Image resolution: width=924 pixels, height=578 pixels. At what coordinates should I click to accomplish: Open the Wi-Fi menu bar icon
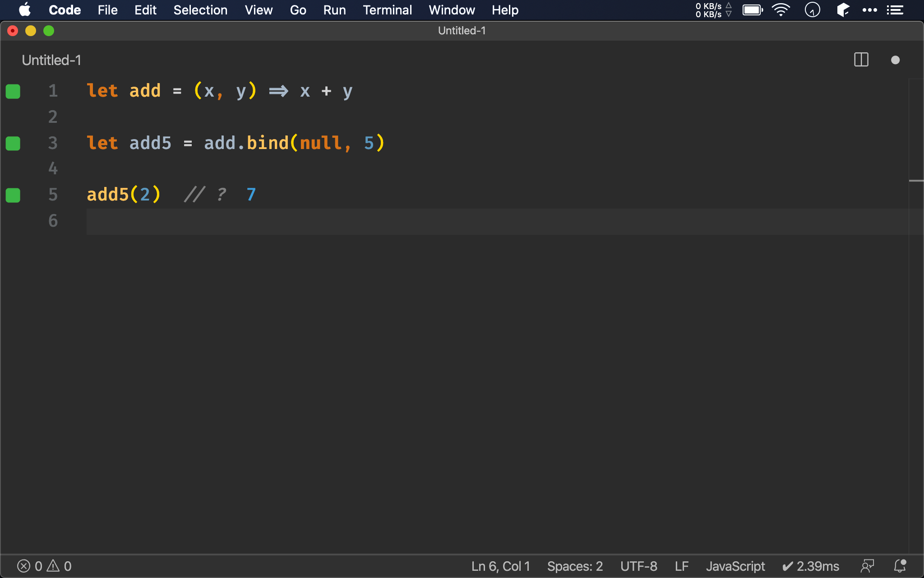tap(781, 10)
